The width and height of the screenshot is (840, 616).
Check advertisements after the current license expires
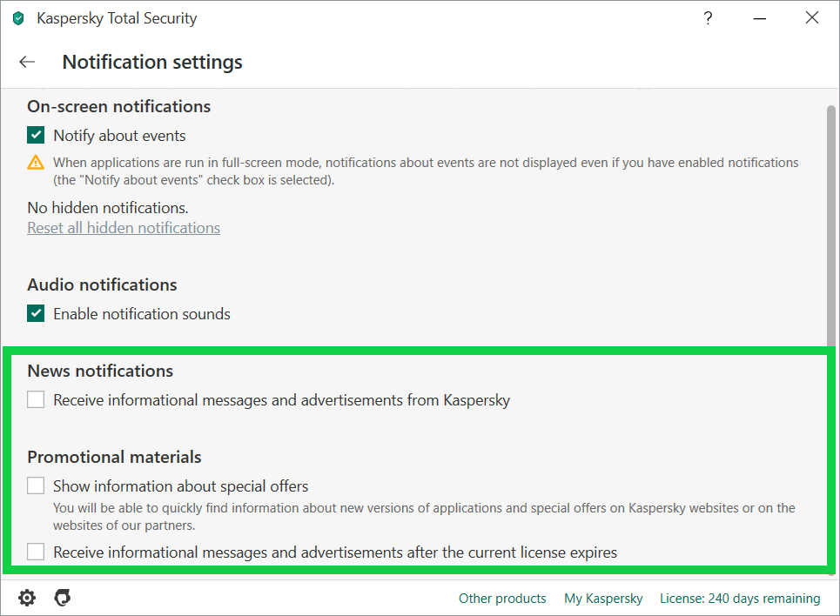click(36, 552)
